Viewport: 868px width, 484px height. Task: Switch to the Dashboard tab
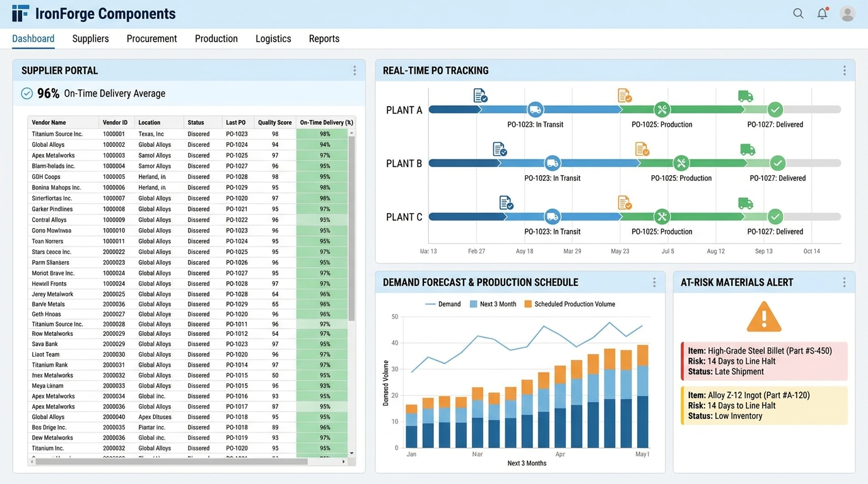[33, 38]
